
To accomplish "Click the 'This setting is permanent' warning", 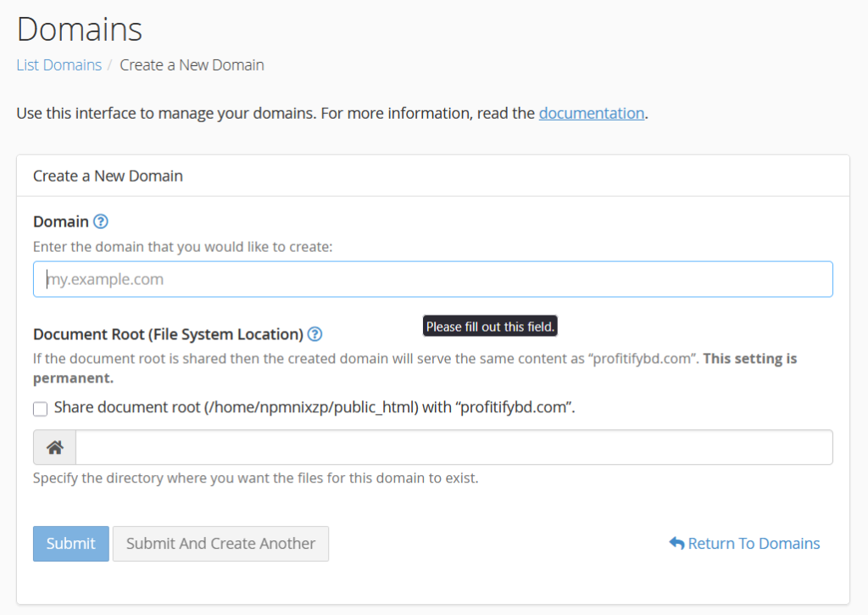I will coord(415,368).
